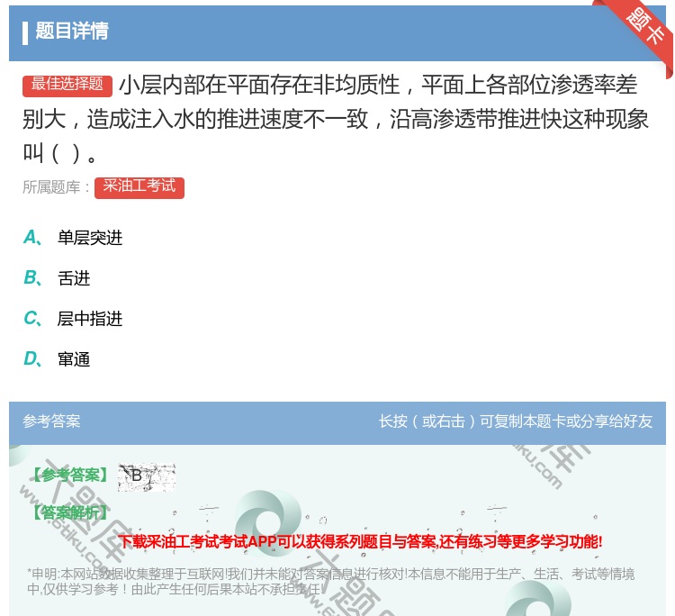Viewport: 675px width, 616px height.
Task: Click the reference answer B image
Action: coord(147,477)
